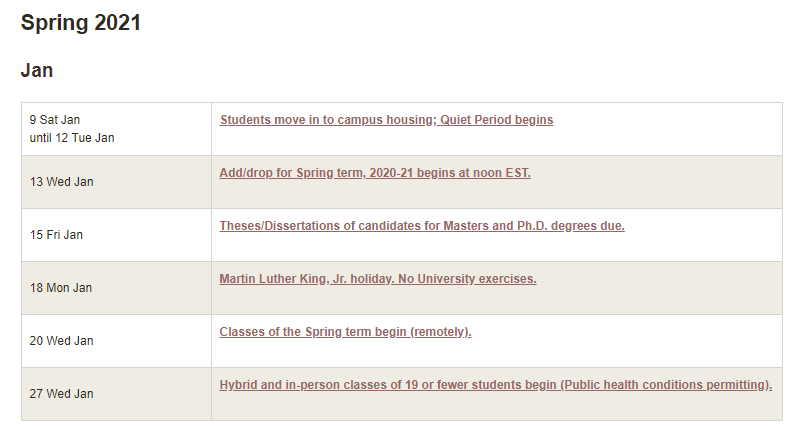Select the 13 Wed Jan date cell

(62, 182)
